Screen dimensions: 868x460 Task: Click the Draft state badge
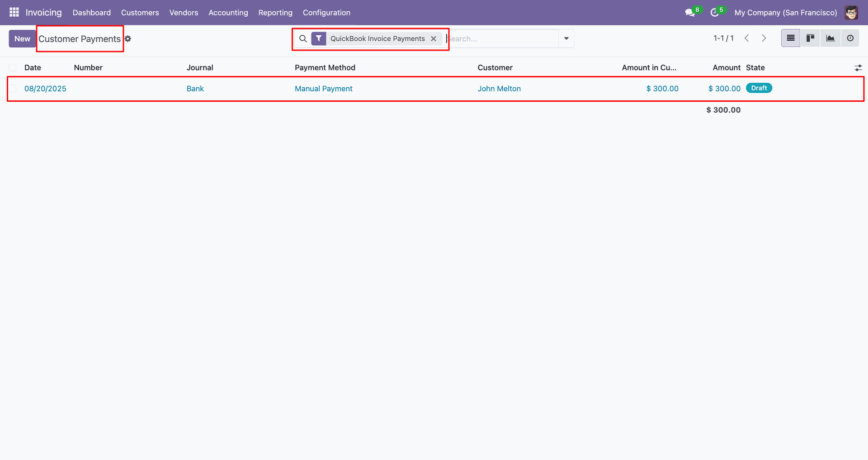[759, 88]
